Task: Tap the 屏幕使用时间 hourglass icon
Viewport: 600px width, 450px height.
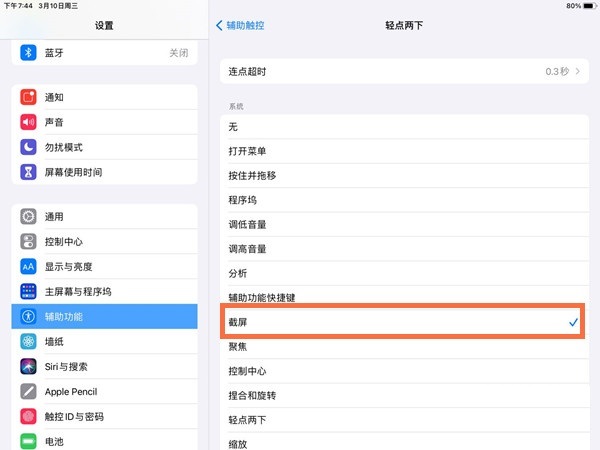Action: 28,172
